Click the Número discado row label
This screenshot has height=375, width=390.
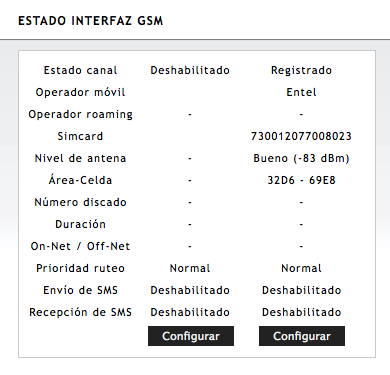tap(80, 202)
